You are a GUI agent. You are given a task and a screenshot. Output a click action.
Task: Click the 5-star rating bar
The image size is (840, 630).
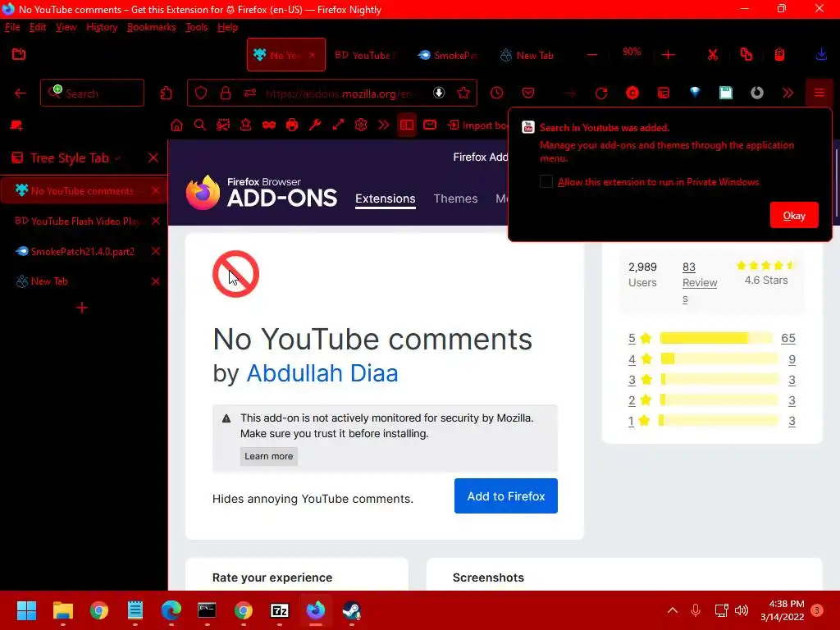coord(716,338)
